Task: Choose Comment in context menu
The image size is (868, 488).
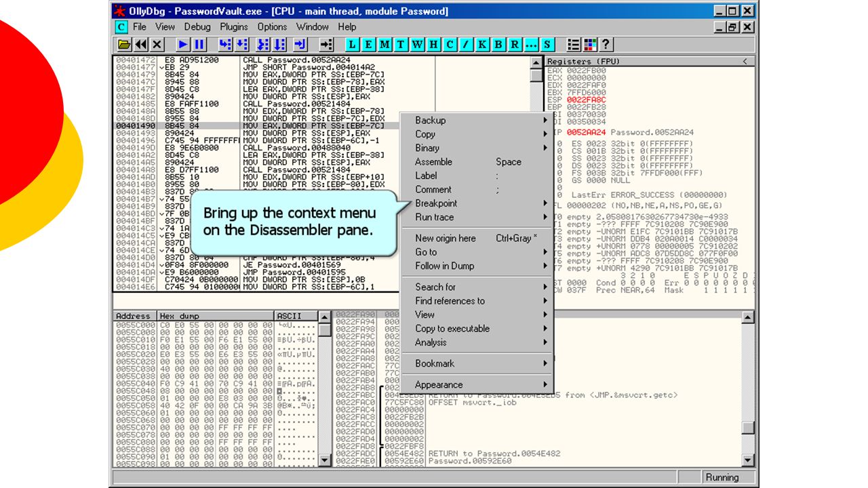Action: tap(477, 190)
